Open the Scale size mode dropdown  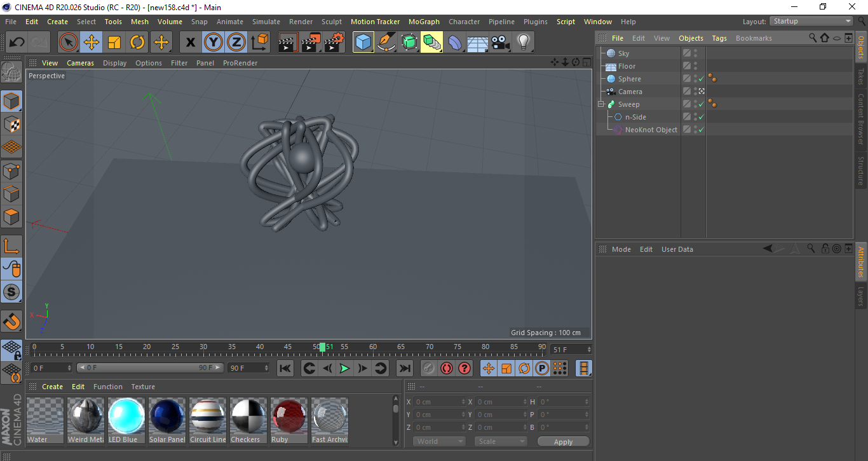pos(501,441)
